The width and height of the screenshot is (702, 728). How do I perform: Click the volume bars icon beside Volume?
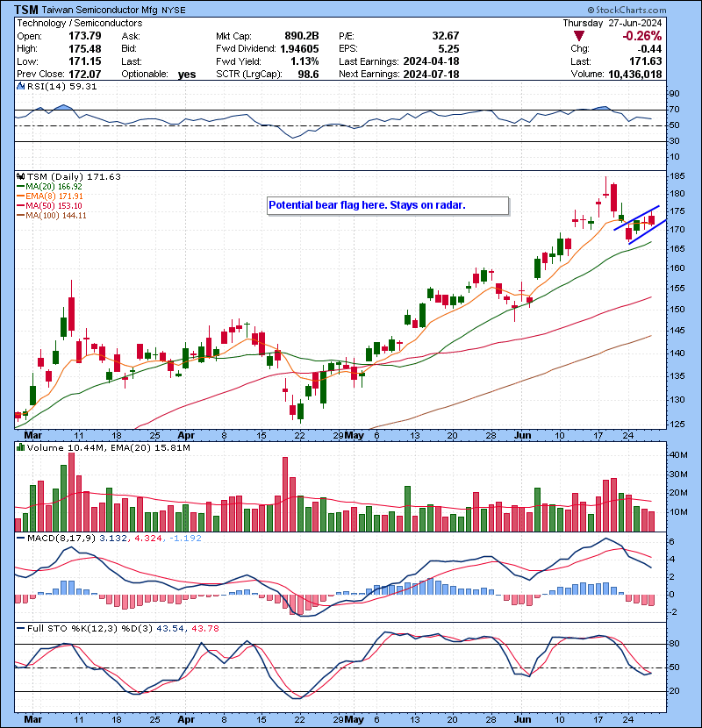(x=20, y=448)
